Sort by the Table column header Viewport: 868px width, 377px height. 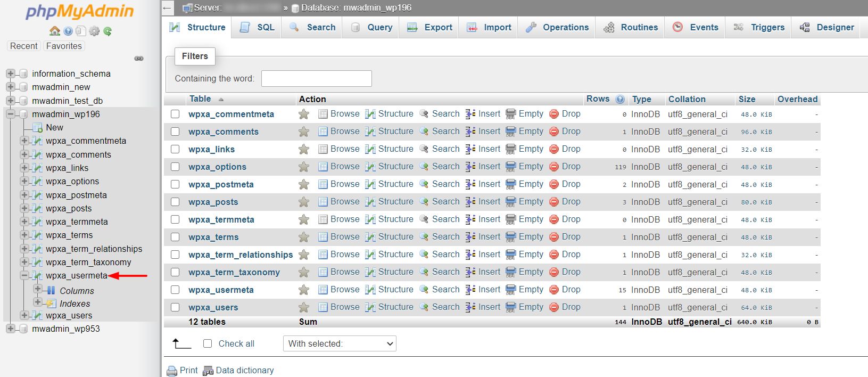pyautogui.click(x=200, y=99)
